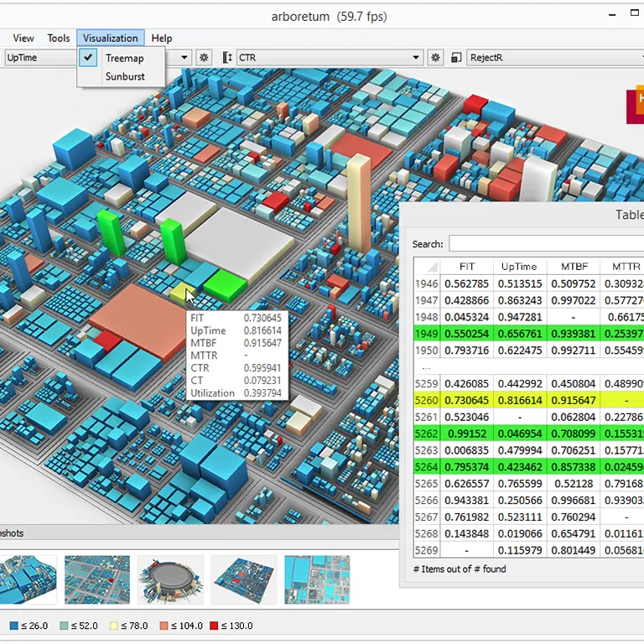This screenshot has height=644, width=644.
Task: Open second snapshot thumbnail, flat treemap
Action: [97, 579]
